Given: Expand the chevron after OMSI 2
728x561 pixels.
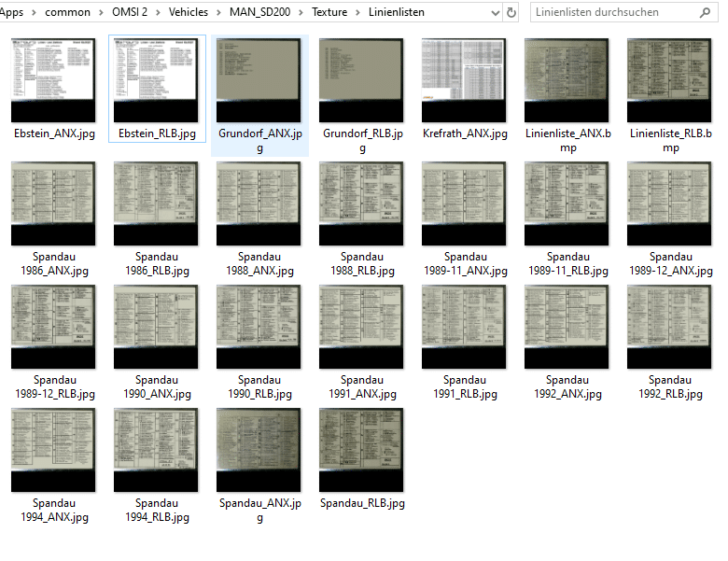Looking at the screenshot, I should coord(159,12).
